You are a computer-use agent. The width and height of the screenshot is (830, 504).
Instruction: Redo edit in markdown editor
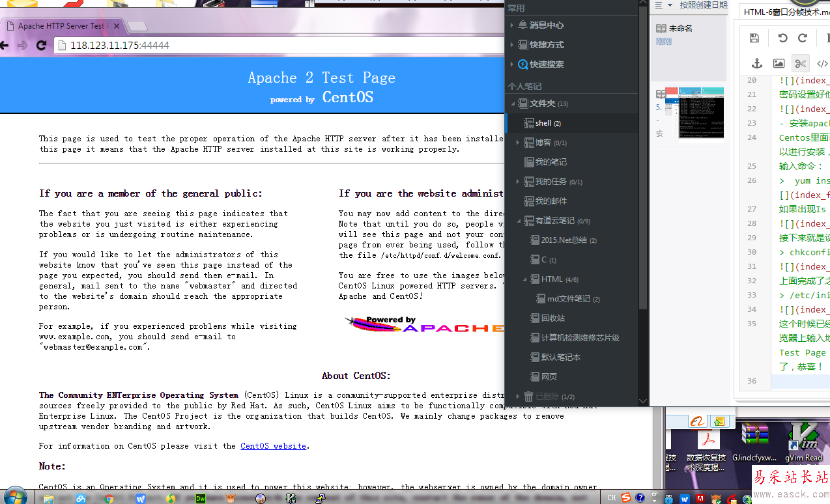tap(803, 38)
